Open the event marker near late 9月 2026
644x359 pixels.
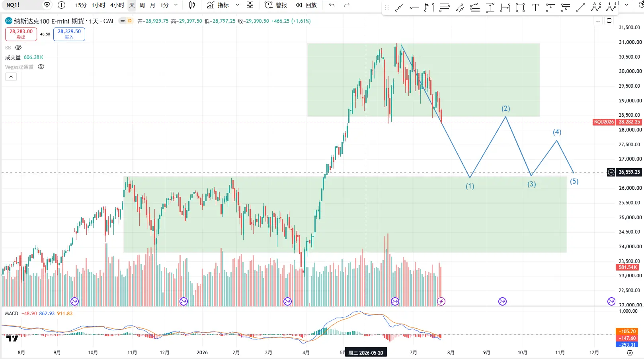pyautogui.click(x=502, y=301)
